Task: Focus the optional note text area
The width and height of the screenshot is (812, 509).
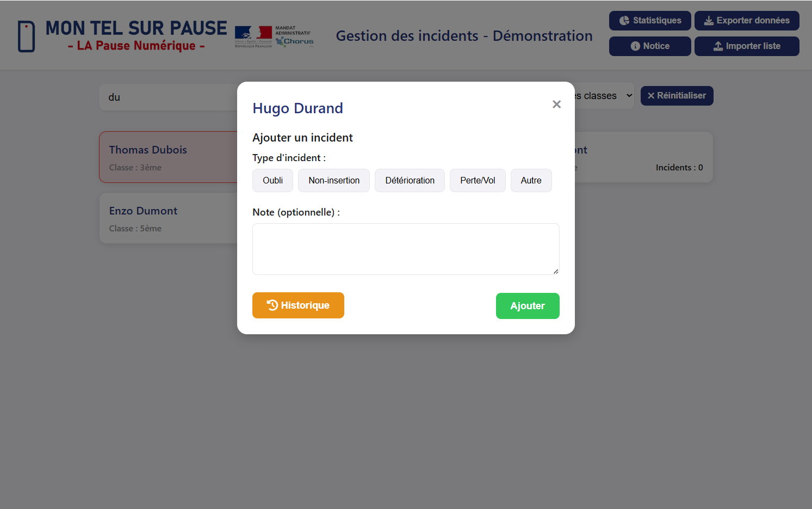Action: (x=406, y=249)
